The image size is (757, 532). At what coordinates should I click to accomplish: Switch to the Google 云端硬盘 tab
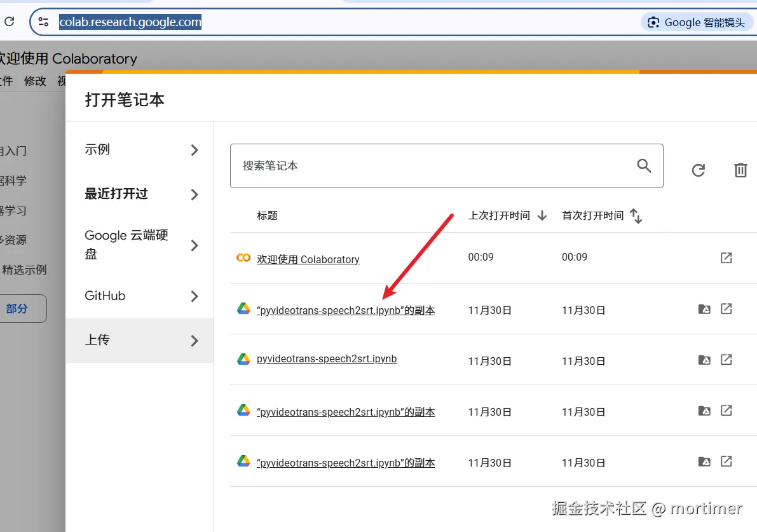coord(140,245)
